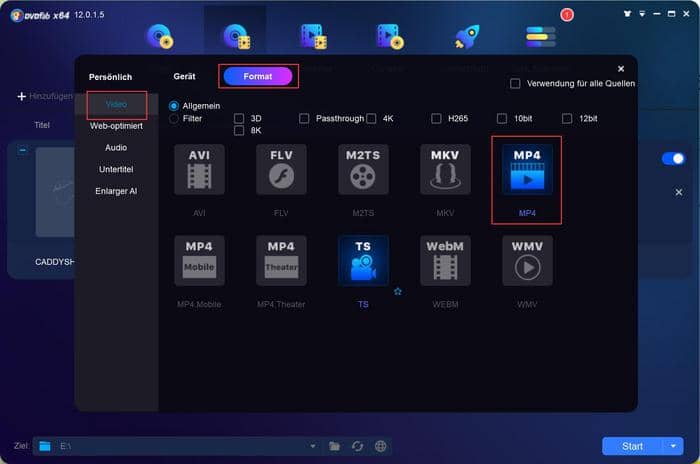
Task: Check the H265 checkbox
Action: coord(436,118)
